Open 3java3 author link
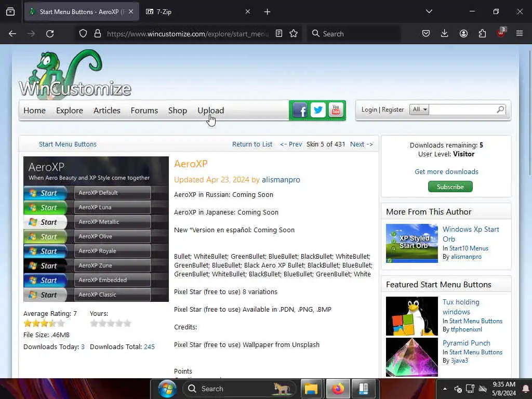532x399 pixels. tap(459, 361)
